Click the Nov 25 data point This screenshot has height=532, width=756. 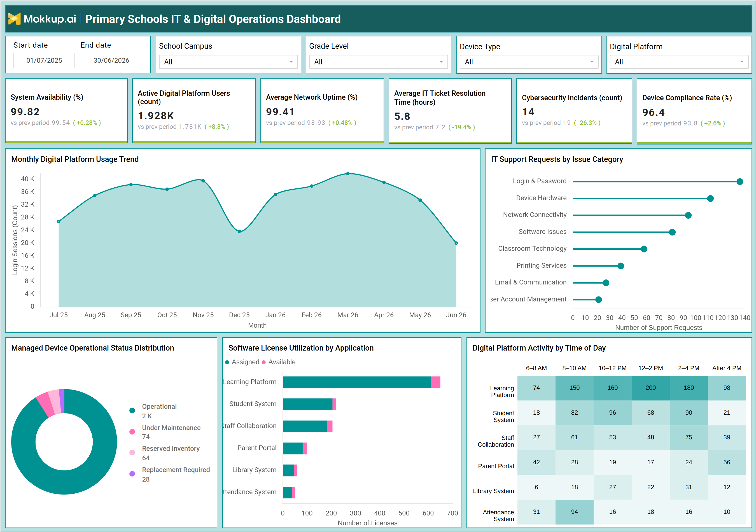(203, 181)
